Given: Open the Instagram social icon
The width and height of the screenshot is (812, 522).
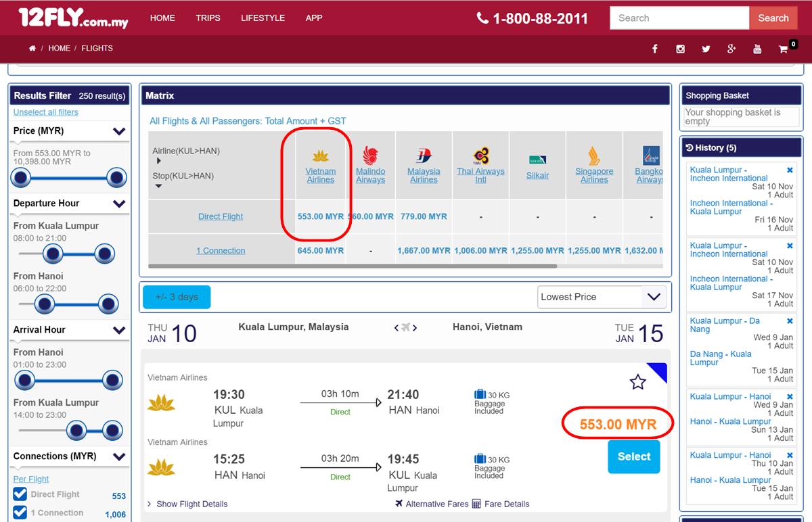Looking at the screenshot, I should tap(680, 49).
